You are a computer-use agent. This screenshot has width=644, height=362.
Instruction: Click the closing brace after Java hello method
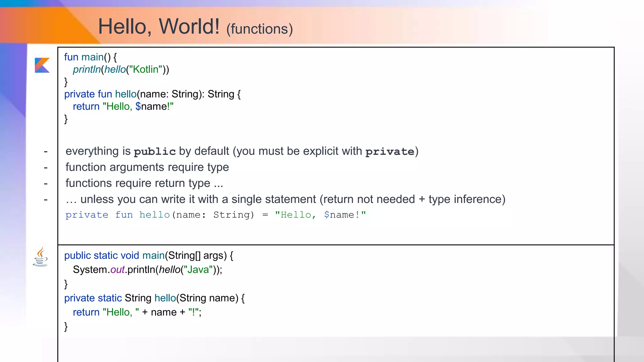(x=66, y=326)
